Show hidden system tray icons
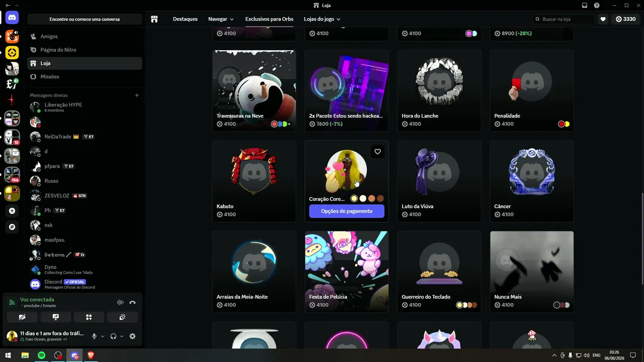The width and height of the screenshot is (644, 362). click(x=554, y=355)
